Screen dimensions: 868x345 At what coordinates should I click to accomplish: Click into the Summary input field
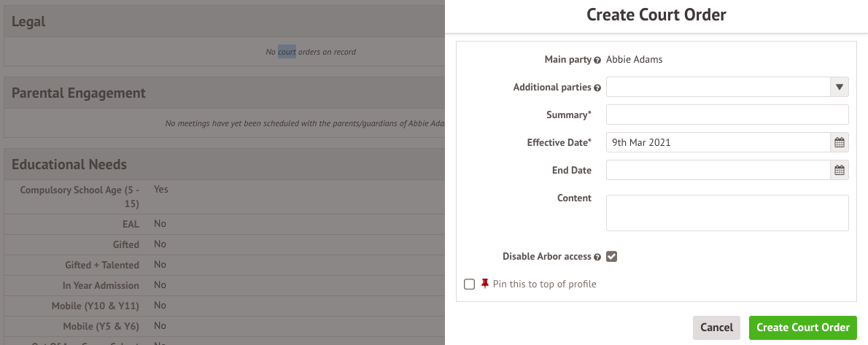coord(727,115)
